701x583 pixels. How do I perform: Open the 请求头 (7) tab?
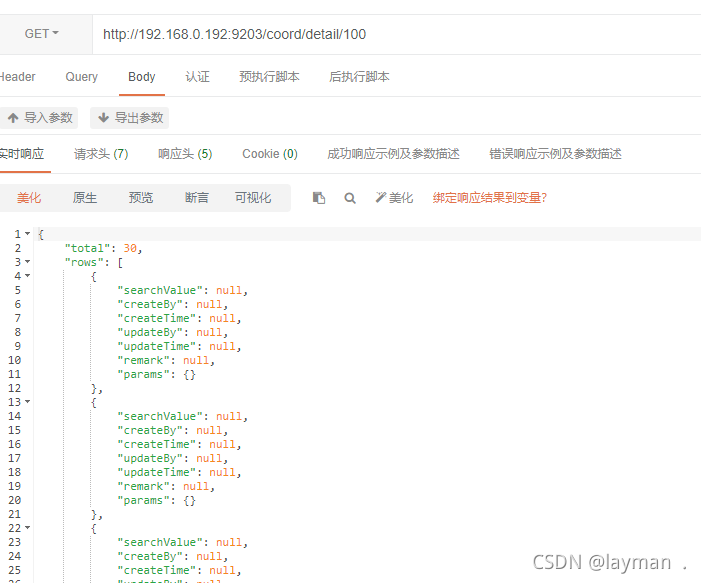[101, 154]
